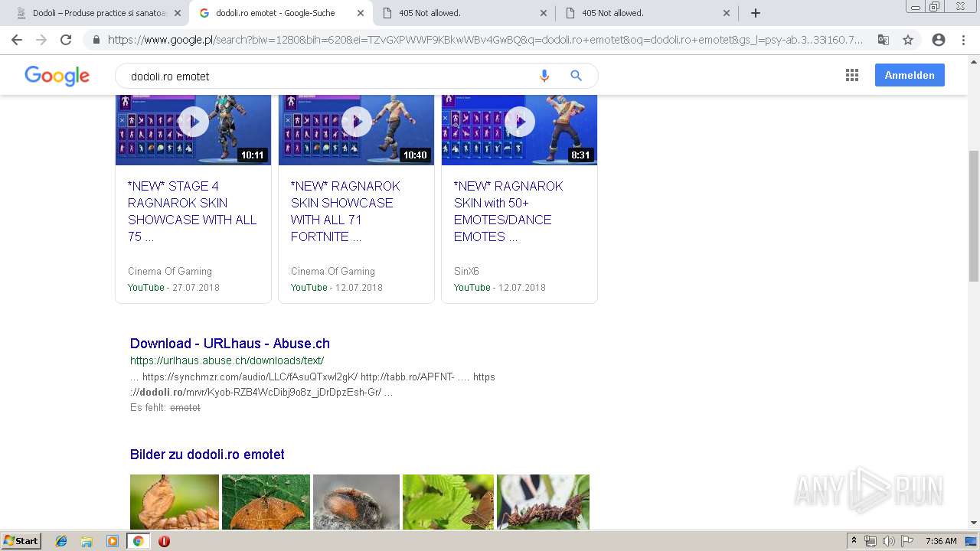Click the forward navigation arrow

41,40
